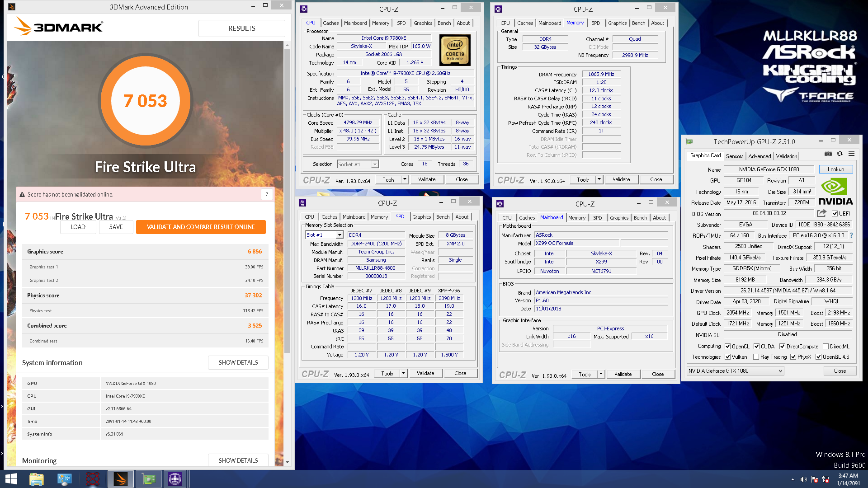
Task: Click the 3DMark vertical scrollbar thumb
Action: pyautogui.click(x=287, y=201)
